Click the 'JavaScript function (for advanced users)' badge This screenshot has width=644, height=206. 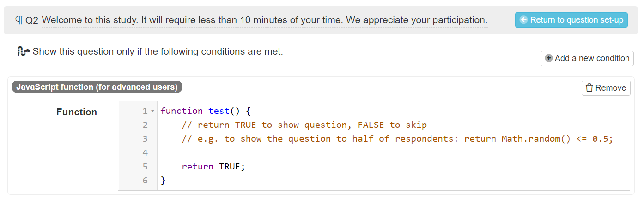pos(97,87)
